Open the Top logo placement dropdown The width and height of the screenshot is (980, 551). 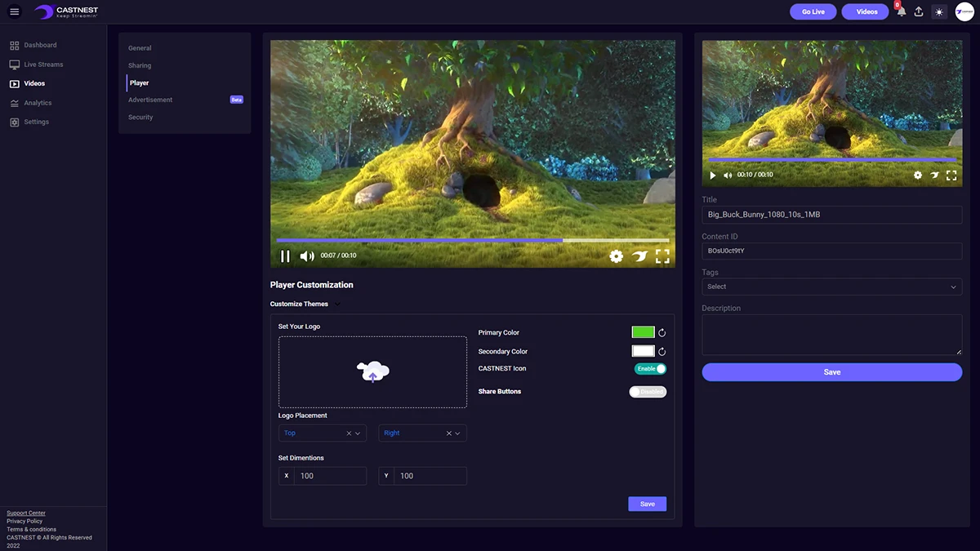tap(358, 433)
